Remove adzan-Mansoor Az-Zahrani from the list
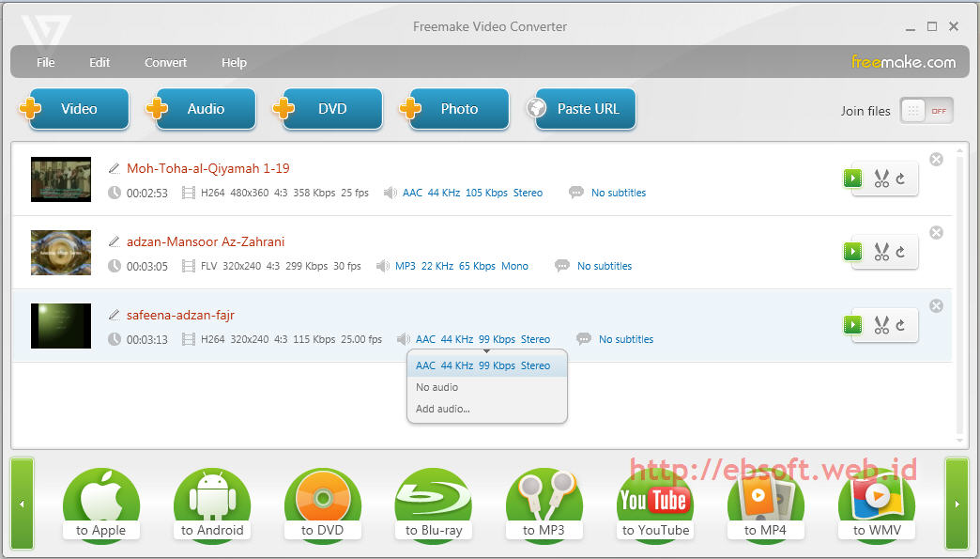980x559 pixels. tap(936, 233)
